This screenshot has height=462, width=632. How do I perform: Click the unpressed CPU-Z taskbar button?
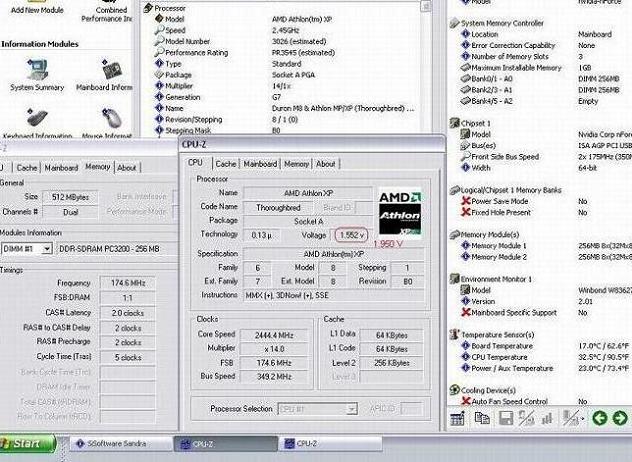coord(331,443)
